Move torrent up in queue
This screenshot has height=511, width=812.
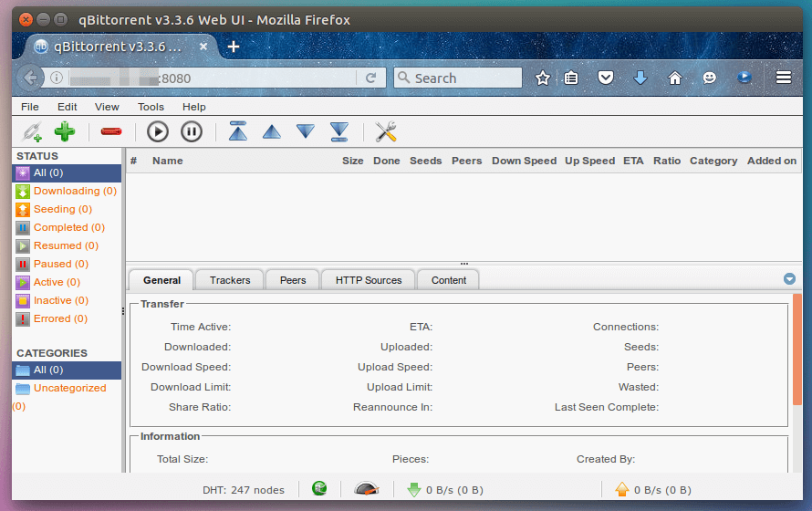click(271, 131)
